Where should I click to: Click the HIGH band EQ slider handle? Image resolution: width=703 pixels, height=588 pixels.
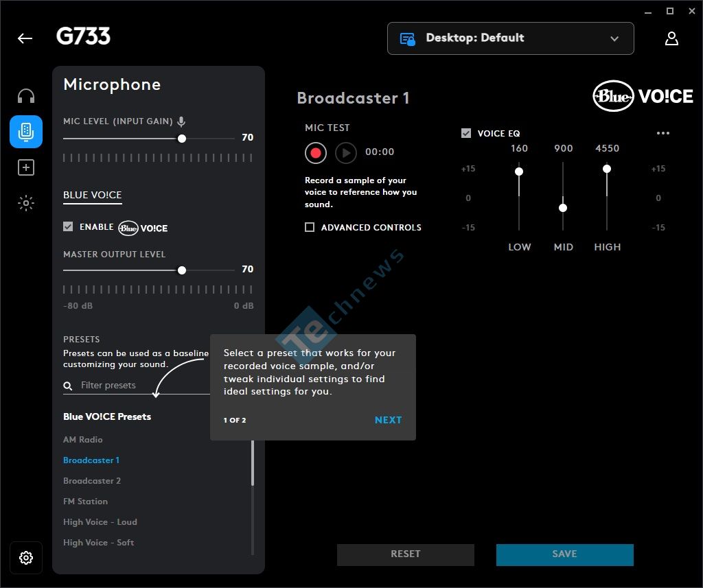pyautogui.click(x=607, y=169)
